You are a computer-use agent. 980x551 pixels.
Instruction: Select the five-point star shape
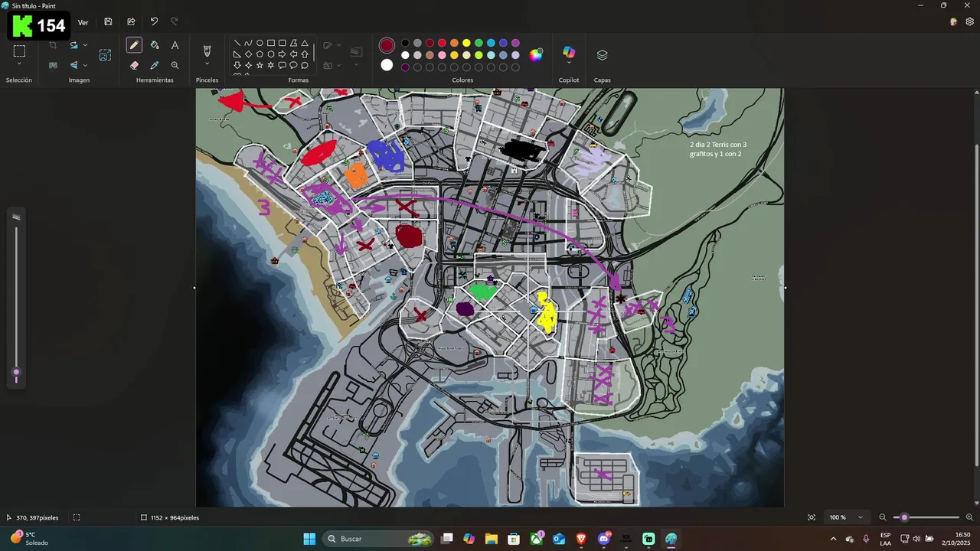260,66
